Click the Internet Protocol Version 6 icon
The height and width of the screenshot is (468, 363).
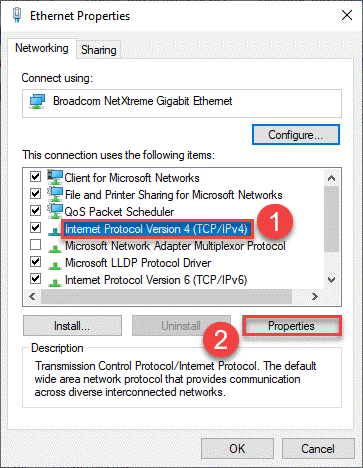[55, 282]
